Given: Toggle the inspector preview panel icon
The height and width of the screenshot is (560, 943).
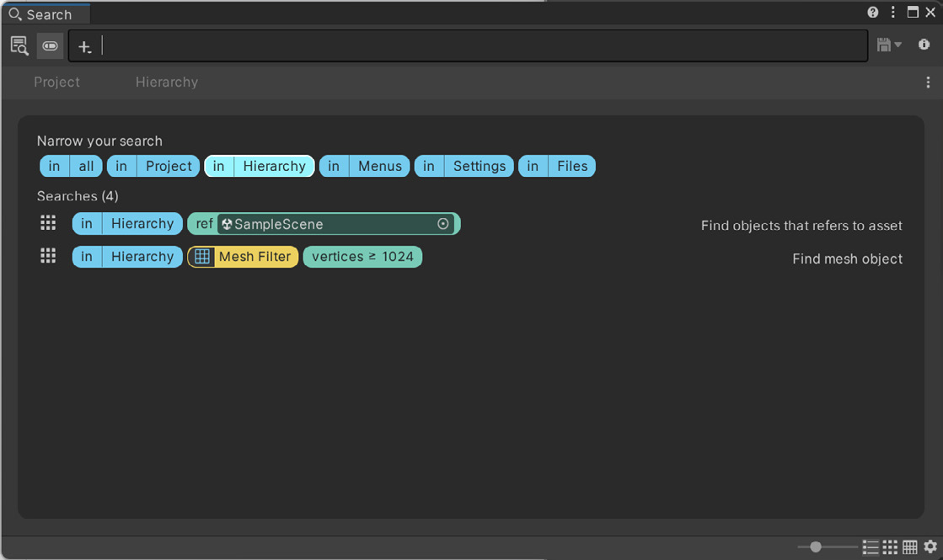Looking at the screenshot, I should [x=19, y=45].
